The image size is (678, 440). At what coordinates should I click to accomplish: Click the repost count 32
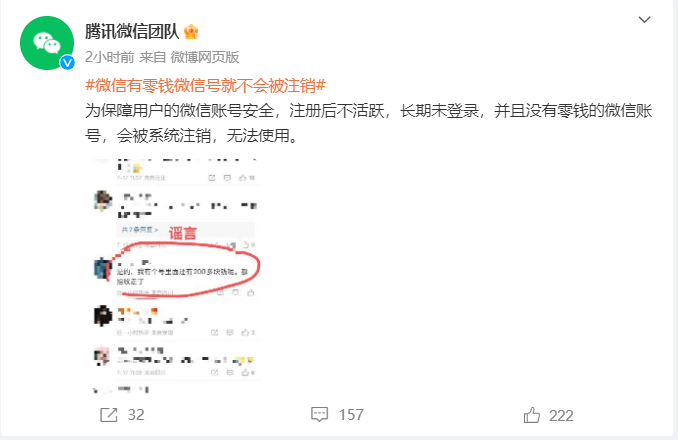click(x=136, y=415)
